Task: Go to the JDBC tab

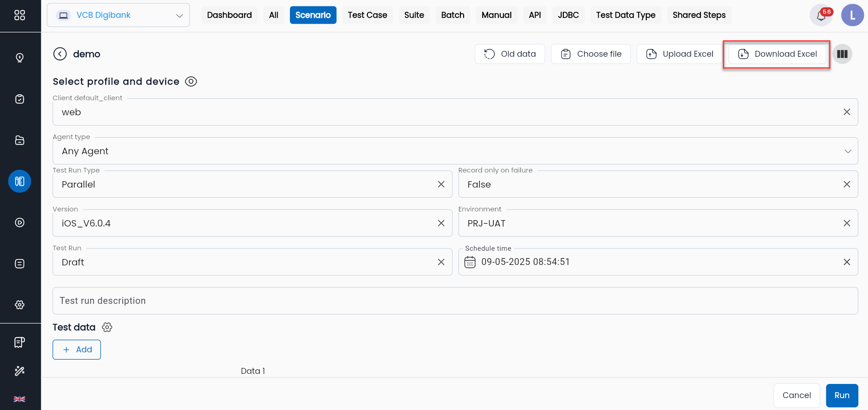Action: 568,15
